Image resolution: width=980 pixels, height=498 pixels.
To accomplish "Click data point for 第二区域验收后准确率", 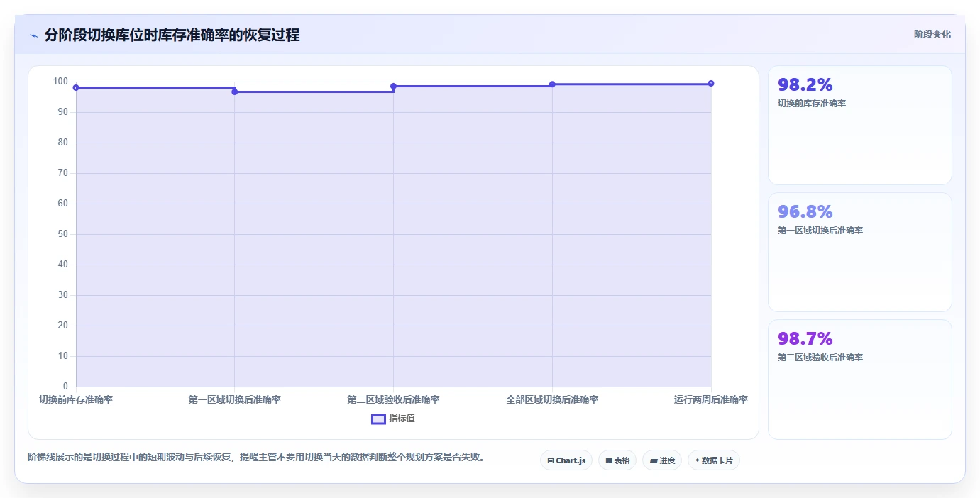I will (393, 86).
